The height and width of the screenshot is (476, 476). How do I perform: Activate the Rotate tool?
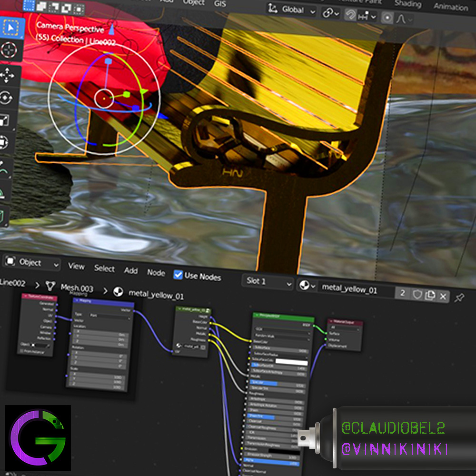click(x=6, y=98)
